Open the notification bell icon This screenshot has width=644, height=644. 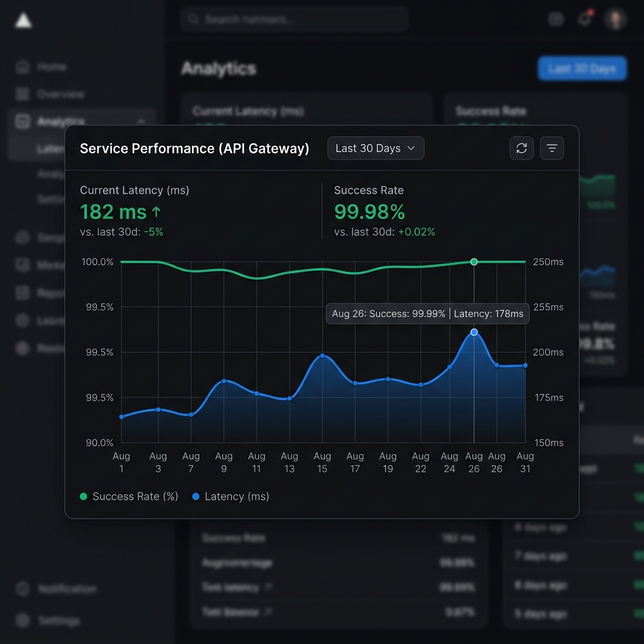[x=584, y=18]
